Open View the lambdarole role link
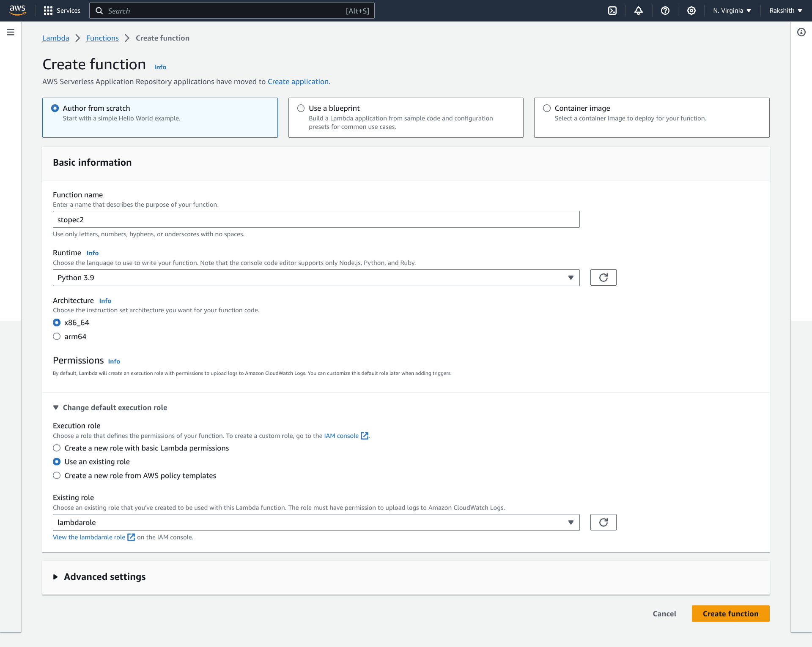 (89, 537)
